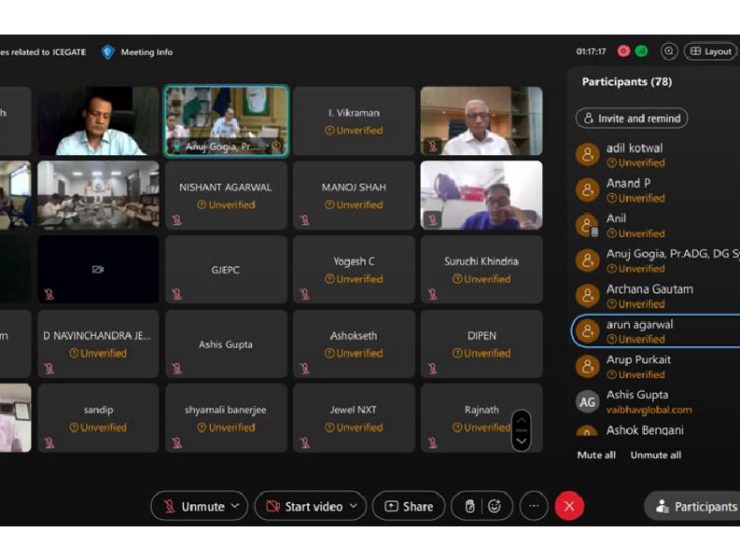This screenshot has width=740, height=560.
Task: Click the down arrow of the video grid pager
Action: click(x=521, y=441)
